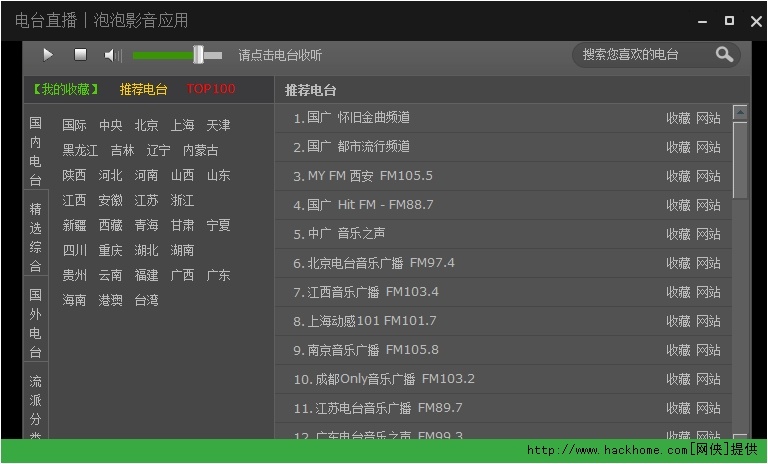Choose the 内蒙古 region

point(200,150)
